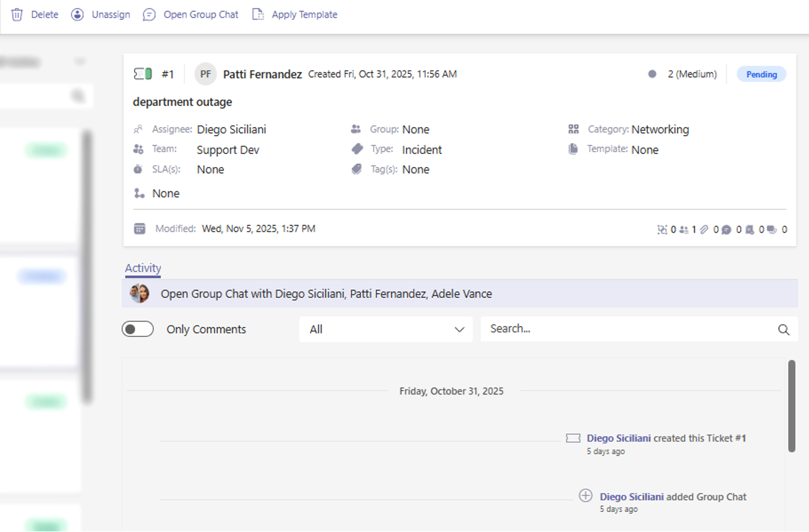Click the search magnifier in Activity search
Viewport: 809px width, 532px height.
pos(783,330)
